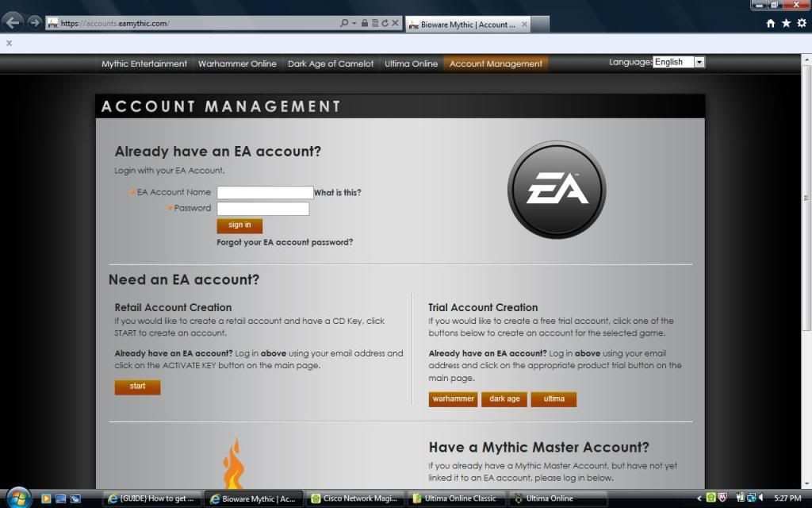Toggle the compatibility view icon
This screenshot has height=508, width=812.
click(375, 23)
